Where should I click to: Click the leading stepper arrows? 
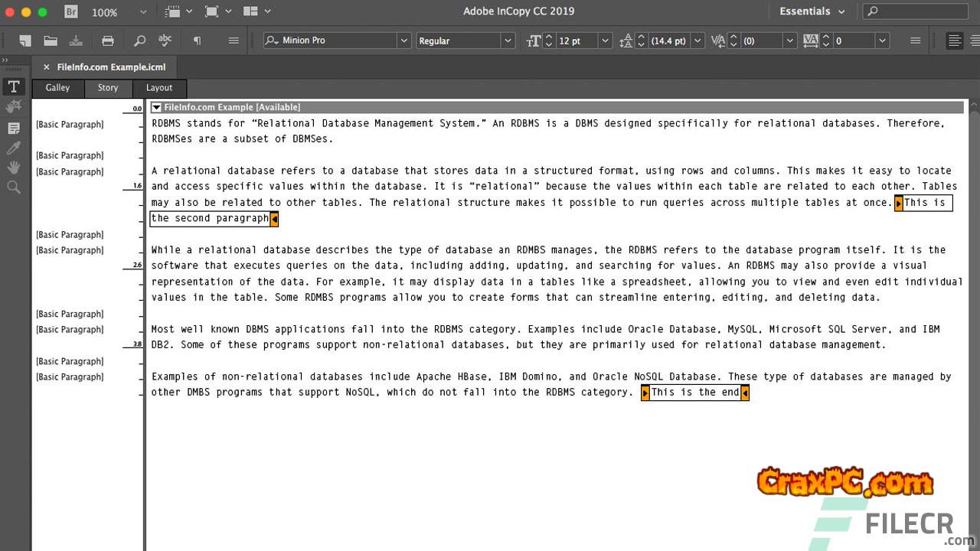(641, 41)
